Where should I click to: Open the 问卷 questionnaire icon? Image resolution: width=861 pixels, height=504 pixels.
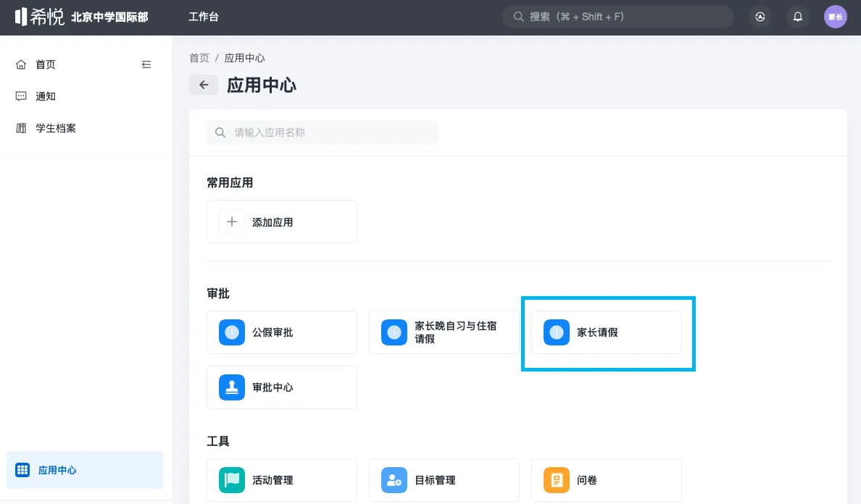(x=556, y=479)
